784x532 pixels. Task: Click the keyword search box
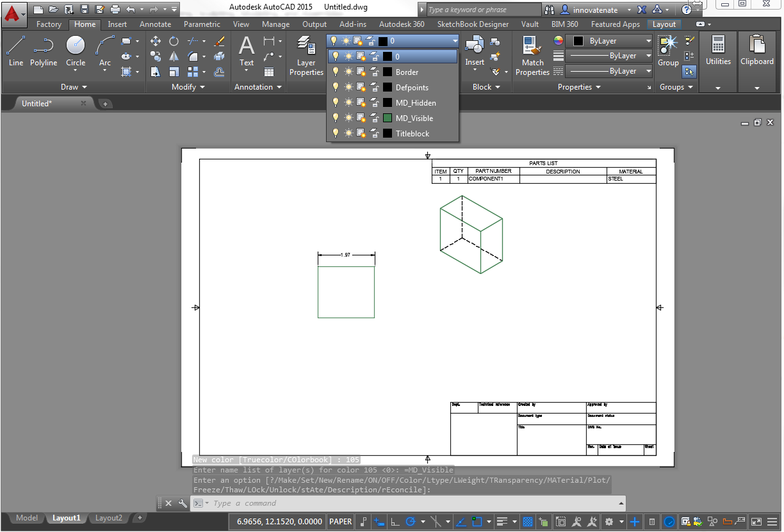coord(484,10)
